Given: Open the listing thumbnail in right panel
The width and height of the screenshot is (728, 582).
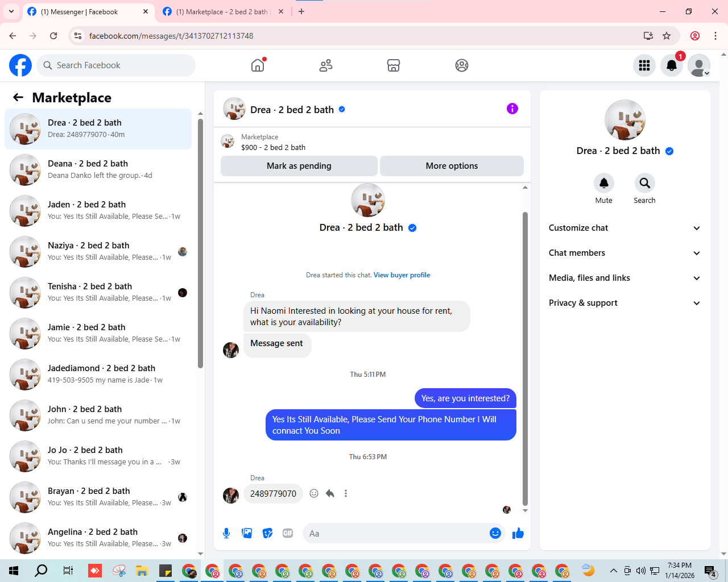Looking at the screenshot, I should tap(624, 120).
